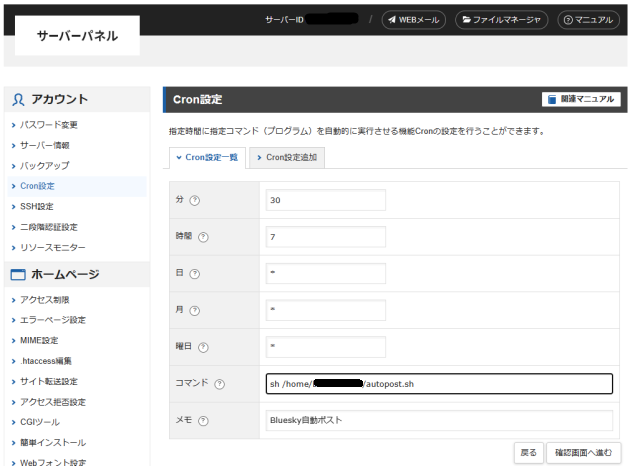Focus the 時間 field containing 7
Screen dimensions: 640x466
pyautogui.click(x=326, y=237)
